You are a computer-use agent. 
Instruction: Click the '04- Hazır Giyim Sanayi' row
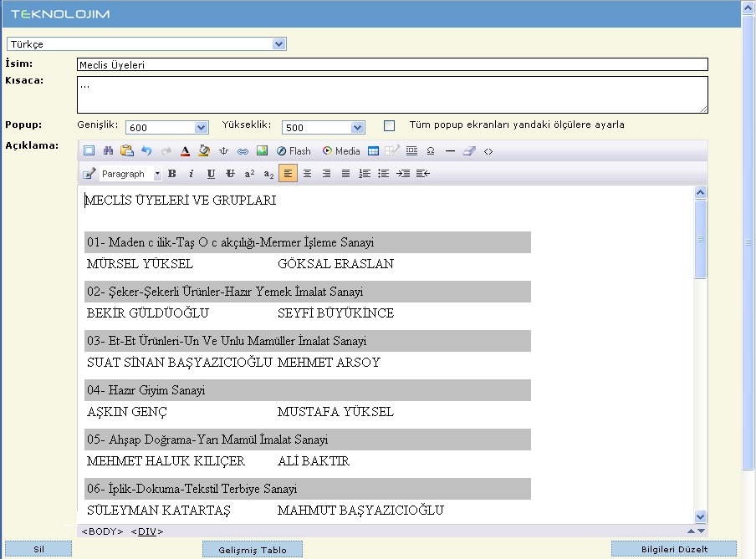coord(308,390)
